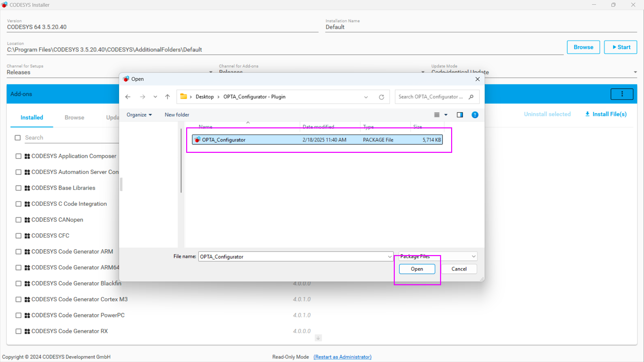This screenshot has height=362, width=644.
Task: Enable the select-all checkbox beside Search
Action: pyautogui.click(x=18, y=138)
